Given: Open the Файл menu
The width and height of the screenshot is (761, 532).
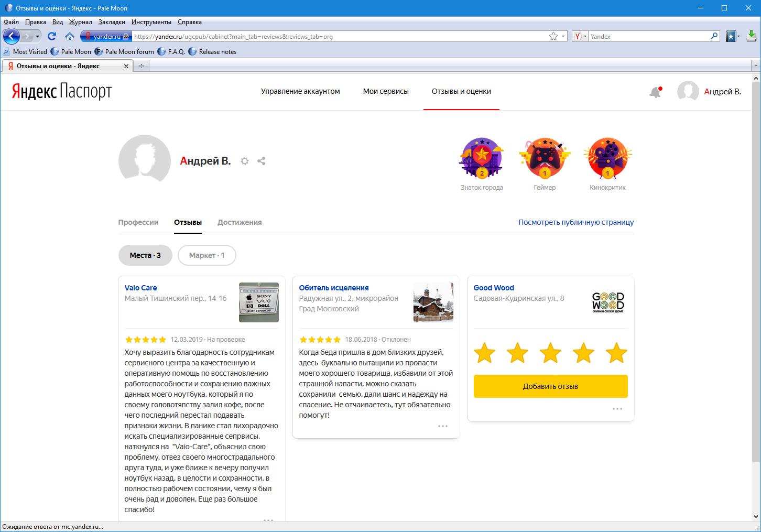Looking at the screenshot, I should tap(11, 22).
